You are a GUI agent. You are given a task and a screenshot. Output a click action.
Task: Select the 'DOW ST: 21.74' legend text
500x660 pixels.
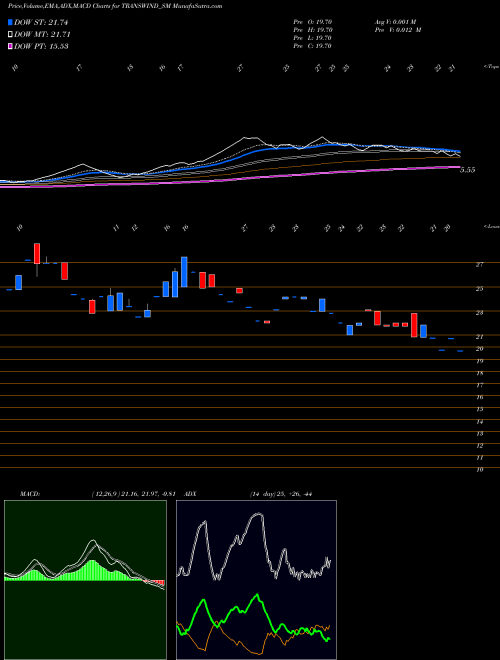pos(41,22)
